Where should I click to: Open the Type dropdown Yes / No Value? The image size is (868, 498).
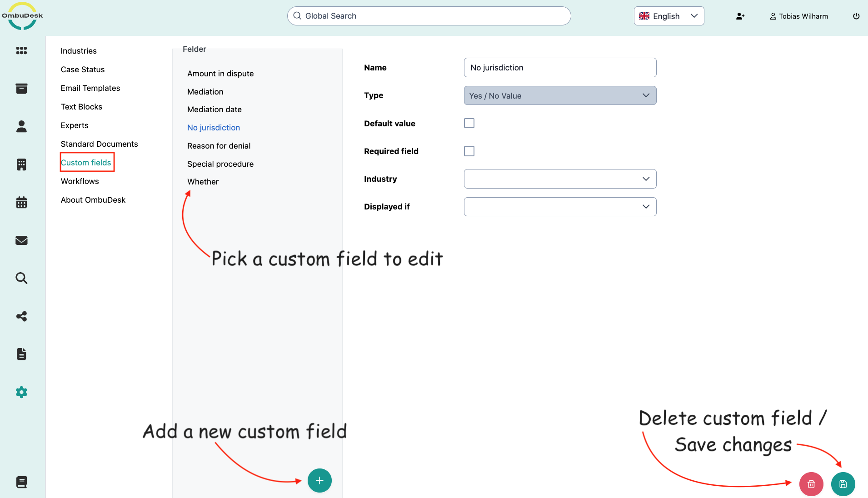click(560, 95)
